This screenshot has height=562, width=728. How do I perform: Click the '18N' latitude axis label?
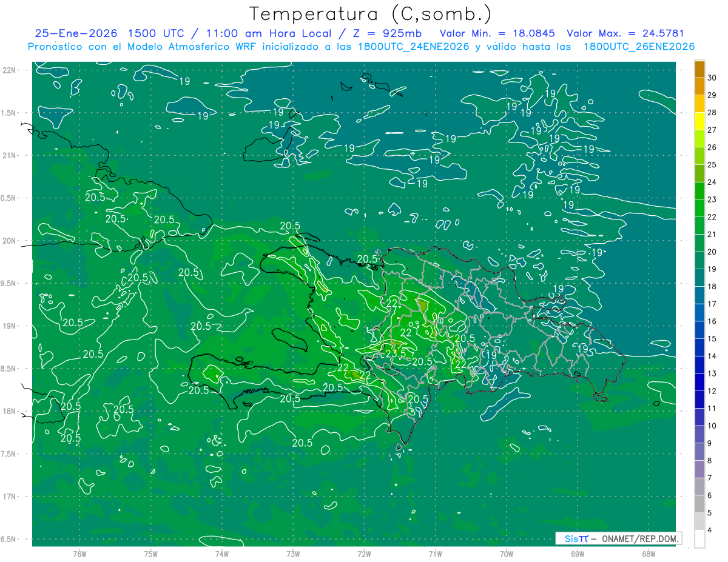pyautogui.click(x=10, y=411)
